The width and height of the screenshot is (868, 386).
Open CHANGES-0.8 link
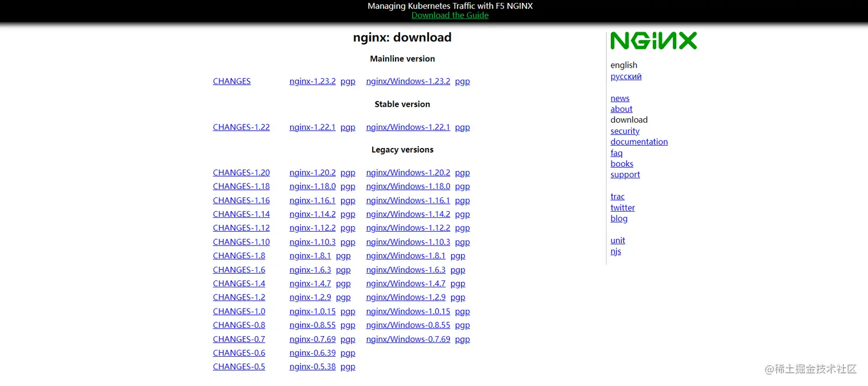pyautogui.click(x=239, y=325)
